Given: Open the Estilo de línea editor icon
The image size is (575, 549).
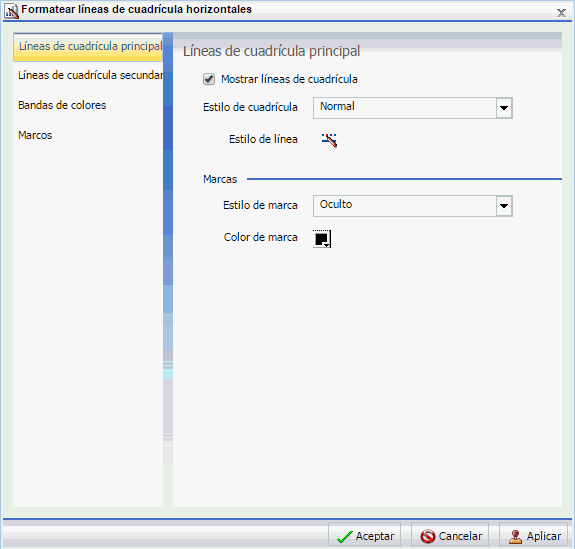Looking at the screenshot, I should (x=329, y=140).
